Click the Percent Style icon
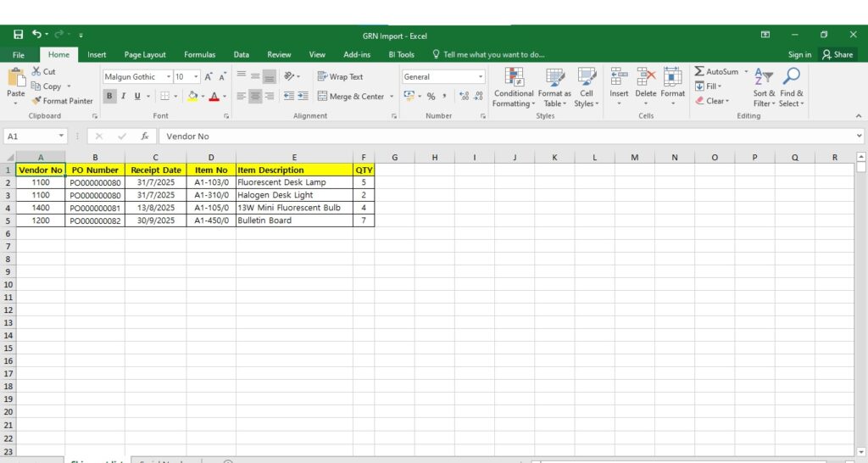The image size is (868, 463). [431, 97]
